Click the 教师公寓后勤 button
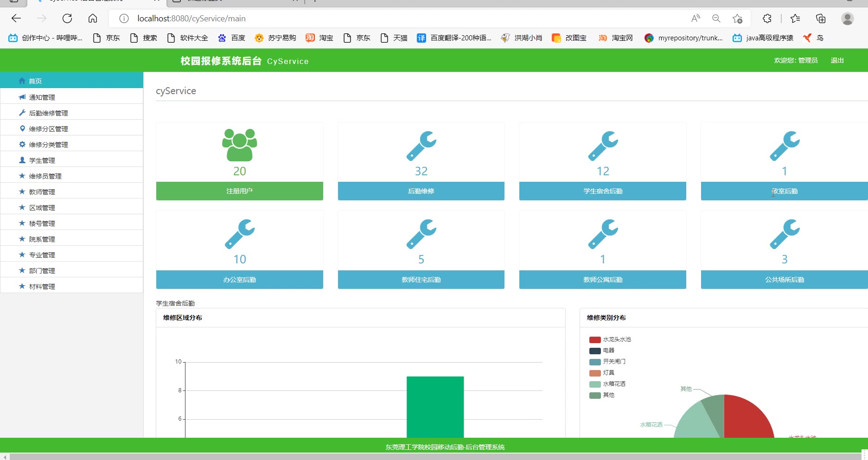Image resolution: width=868 pixels, height=460 pixels. click(x=603, y=280)
